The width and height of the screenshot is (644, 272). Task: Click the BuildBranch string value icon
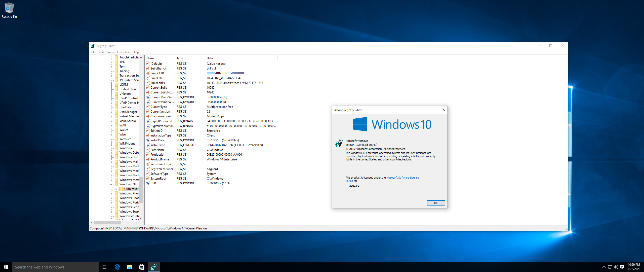tap(148, 68)
